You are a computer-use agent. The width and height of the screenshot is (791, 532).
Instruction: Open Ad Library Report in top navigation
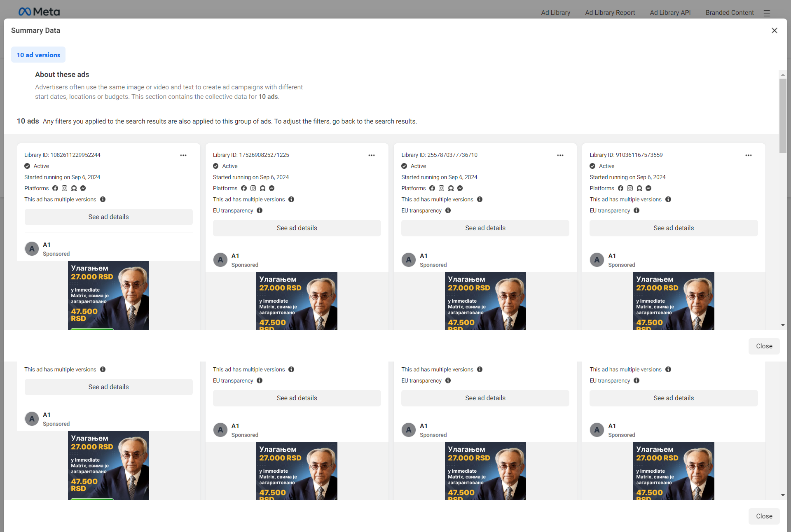pyautogui.click(x=610, y=13)
